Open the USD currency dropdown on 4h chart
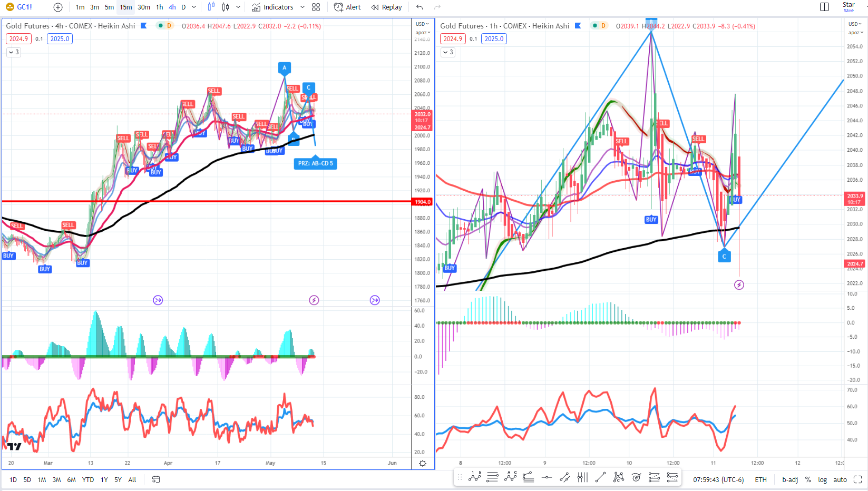868x491 pixels. pyautogui.click(x=422, y=24)
